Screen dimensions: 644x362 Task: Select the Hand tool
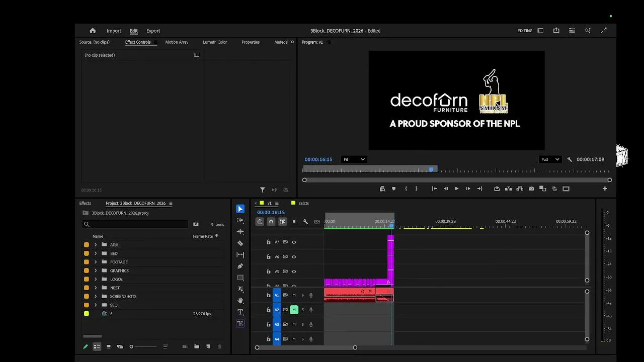point(240,301)
